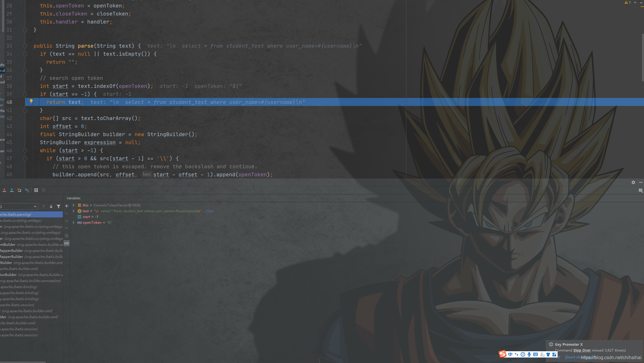Click the View link next to text variable
The width and height of the screenshot is (644, 363).
pos(210,211)
